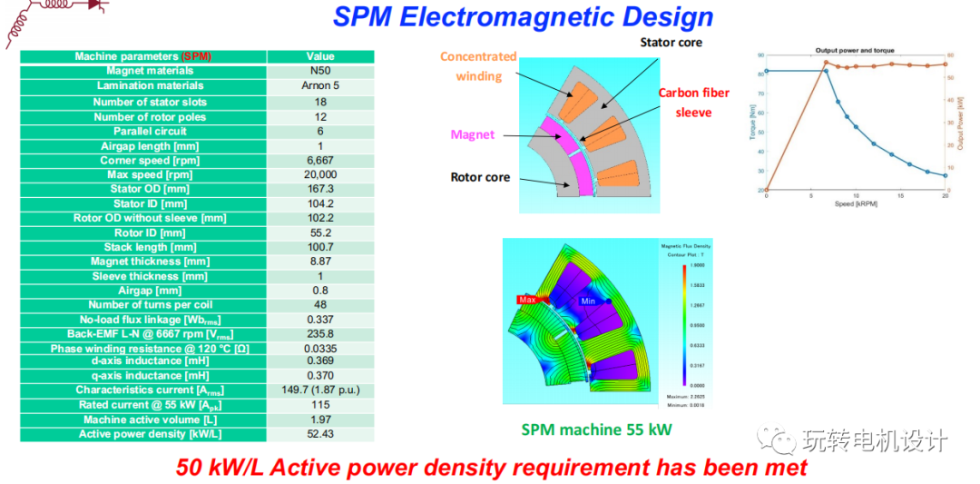Image resolution: width=980 pixels, height=484 pixels.
Task: Click the "Magnet" magenta label
Action: [472, 134]
